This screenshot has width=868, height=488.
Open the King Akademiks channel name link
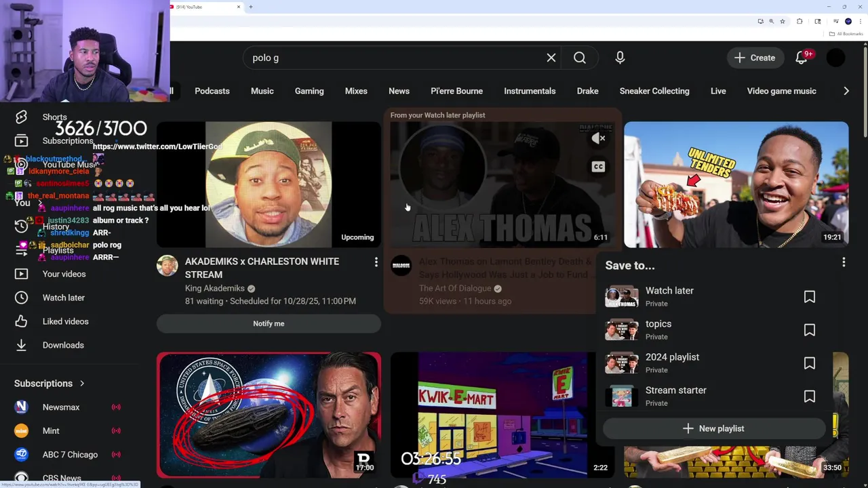pyautogui.click(x=215, y=288)
